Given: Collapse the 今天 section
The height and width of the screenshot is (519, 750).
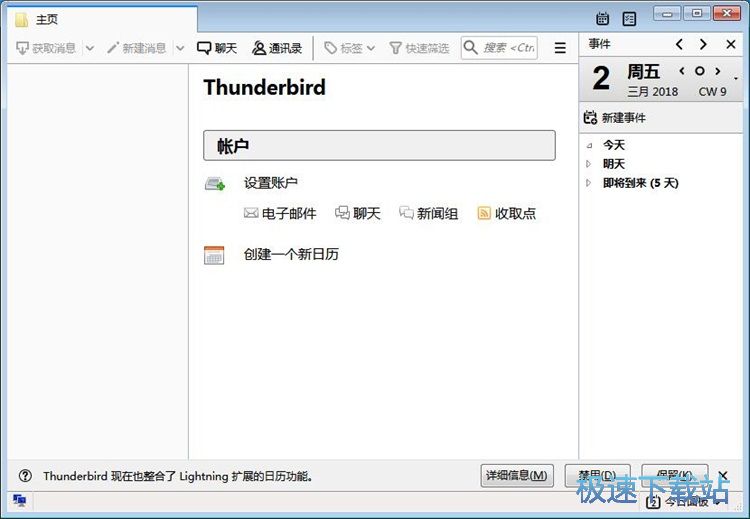Looking at the screenshot, I should (x=589, y=145).
